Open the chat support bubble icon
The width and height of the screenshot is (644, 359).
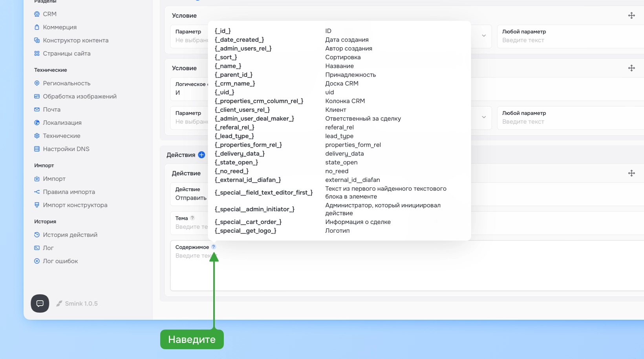pos(40,303)
